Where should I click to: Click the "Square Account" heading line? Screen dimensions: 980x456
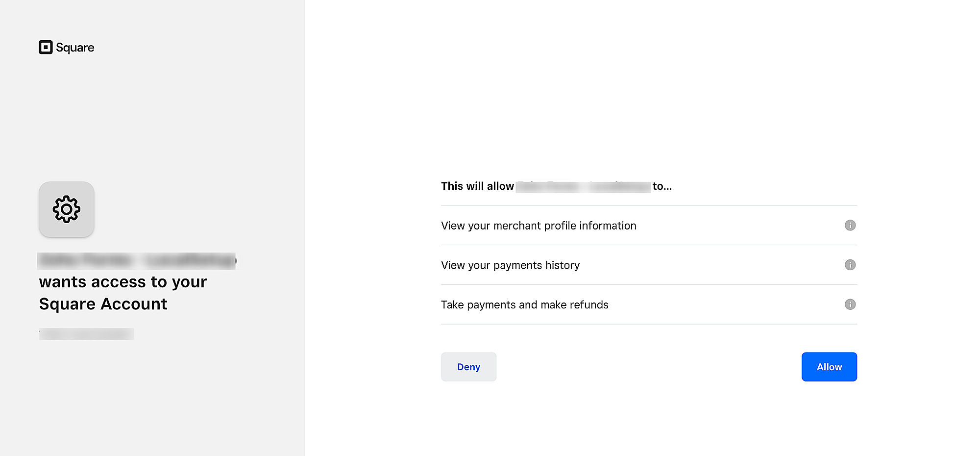103,304
